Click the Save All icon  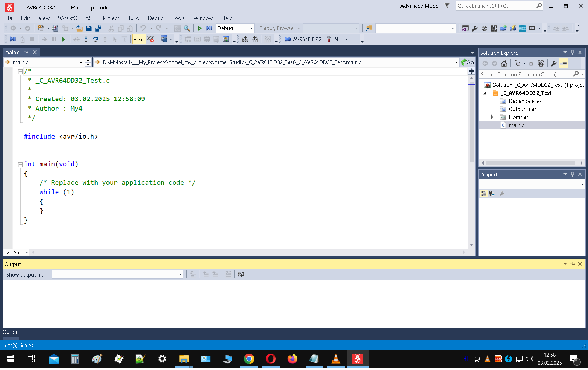tap(98, 28)
